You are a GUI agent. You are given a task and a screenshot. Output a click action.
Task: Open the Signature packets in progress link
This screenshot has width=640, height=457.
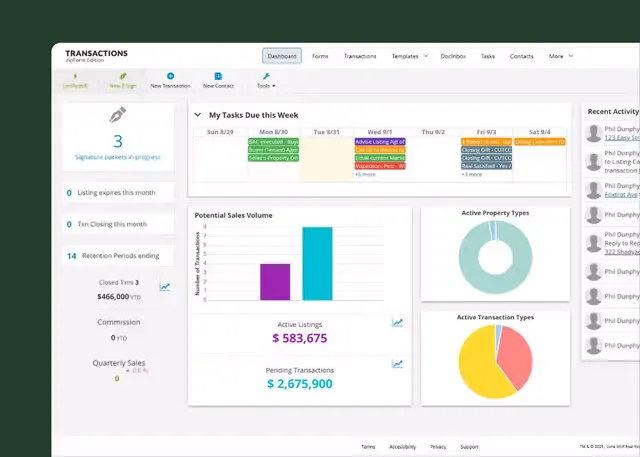click(x=118, y=157)
